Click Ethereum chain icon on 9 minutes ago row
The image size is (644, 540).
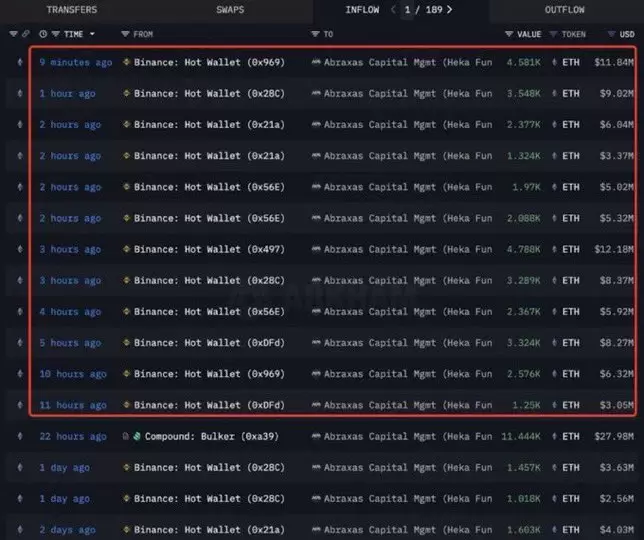pos(20,62)
